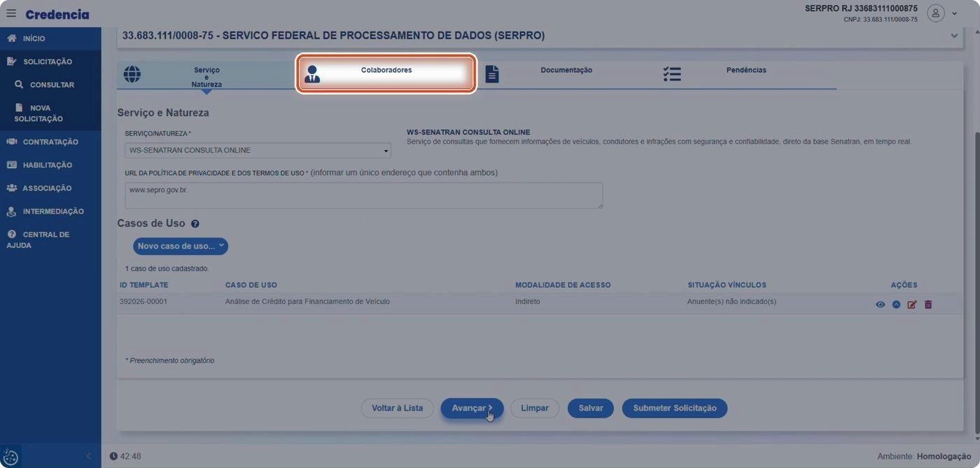This screenshot has height=468, width=980.
Task: Click Início house icon in sidebar
Action: [12, 39]
